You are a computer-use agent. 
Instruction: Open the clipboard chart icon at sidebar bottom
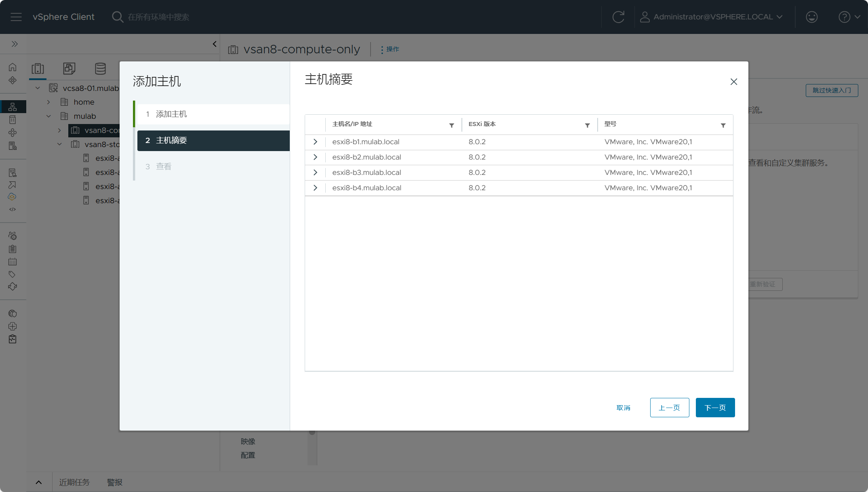(13, 339)
